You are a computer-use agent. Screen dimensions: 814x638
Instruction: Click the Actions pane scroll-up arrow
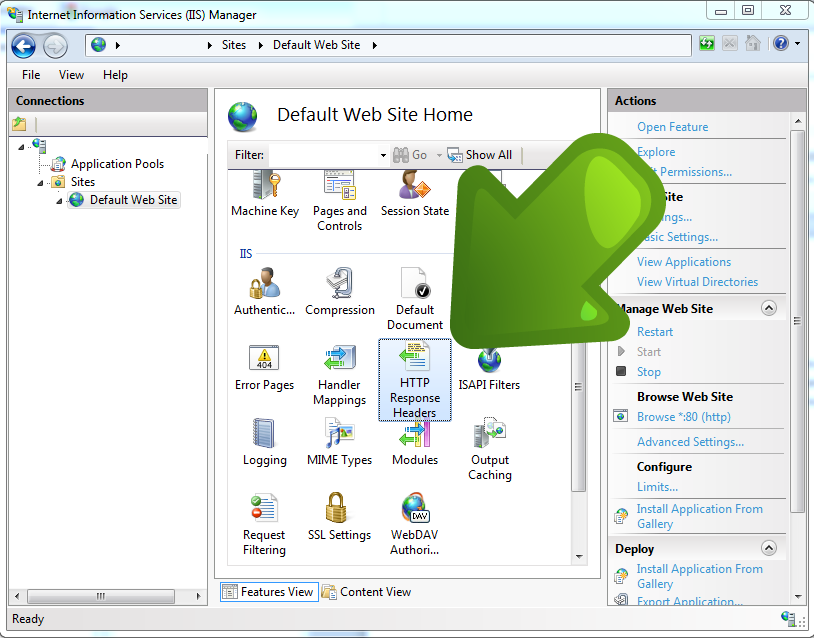click(x=797, y=121)
